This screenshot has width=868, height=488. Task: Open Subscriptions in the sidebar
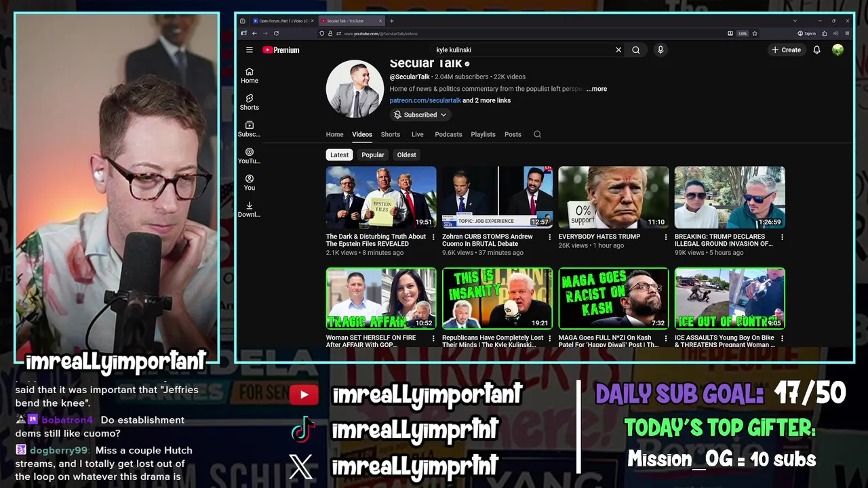tap(250, 129)
